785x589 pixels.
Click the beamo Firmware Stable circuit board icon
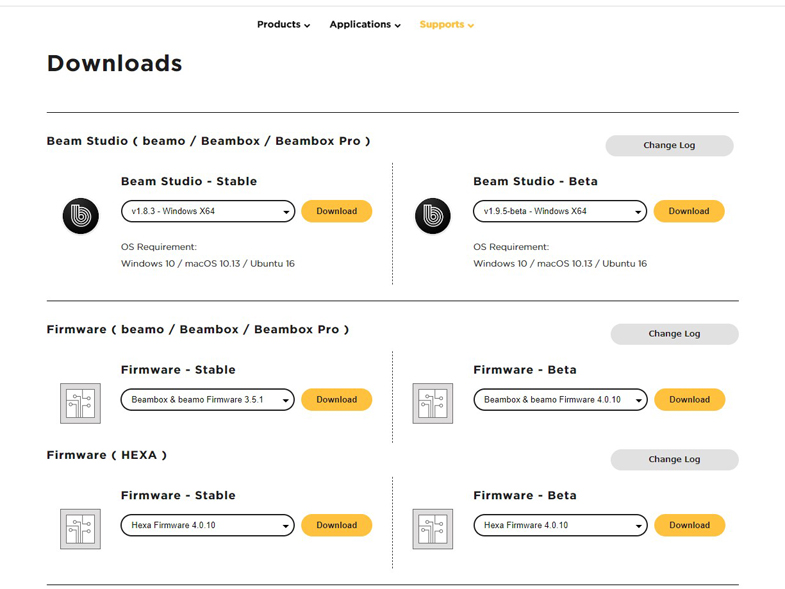(81, 403)
